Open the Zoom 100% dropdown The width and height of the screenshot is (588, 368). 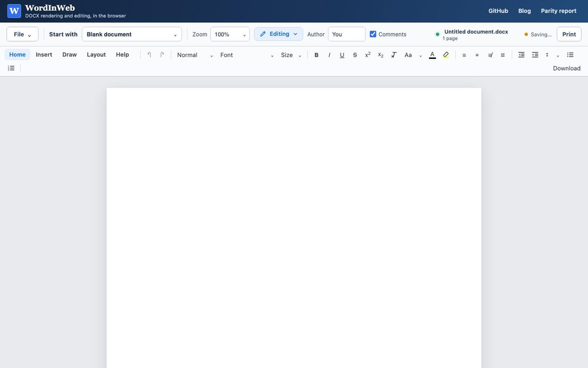click(230, 34)
